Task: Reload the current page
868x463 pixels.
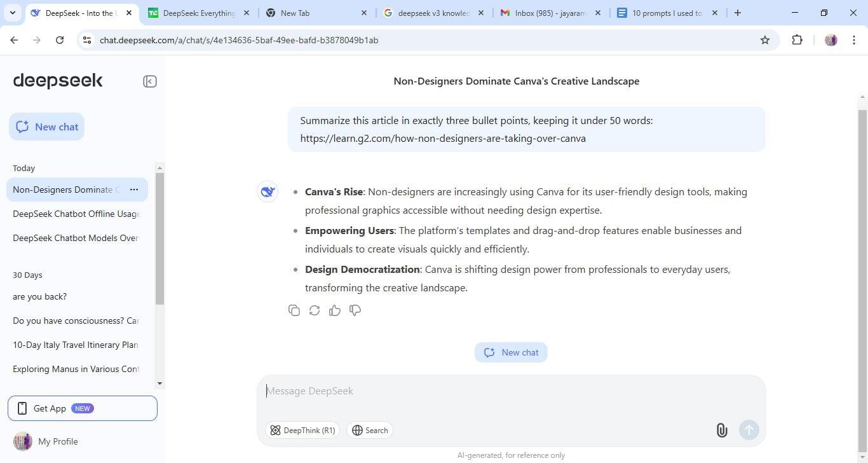Action: [60, 40]
